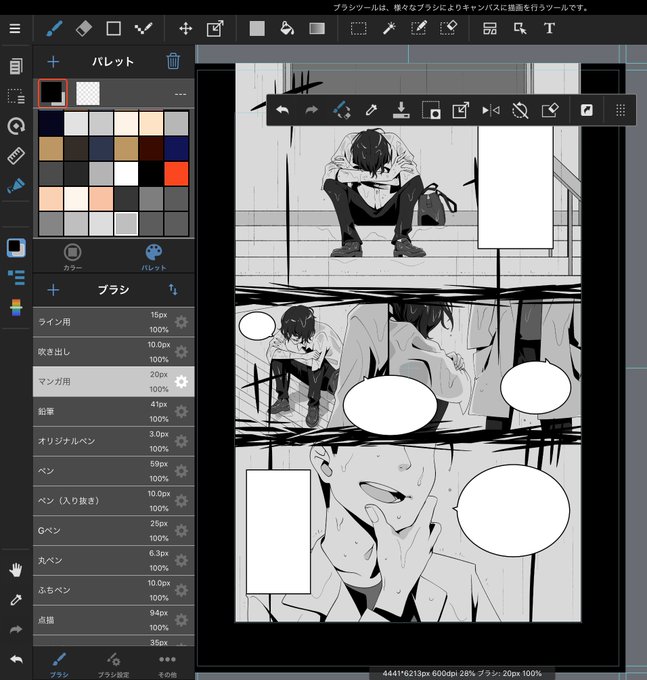Select the 丸ペン brush
The width and height of the screenshot is (647, 680).
(x=114, y=560)
